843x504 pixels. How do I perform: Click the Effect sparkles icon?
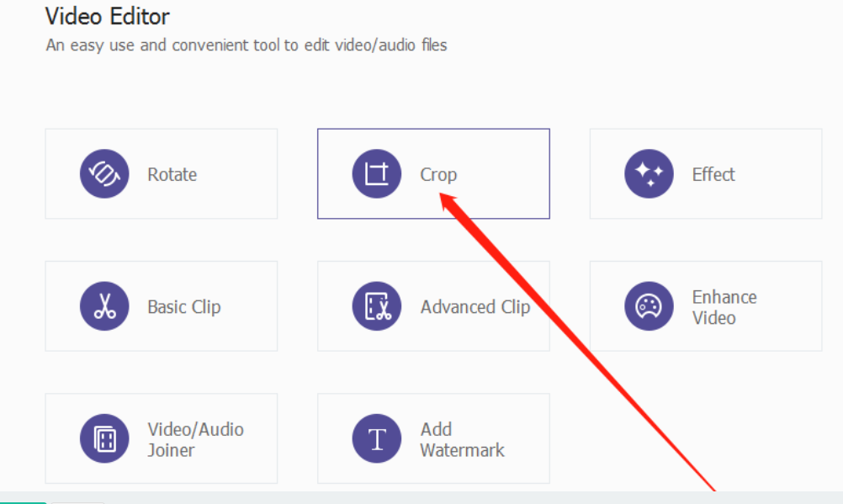649,174
